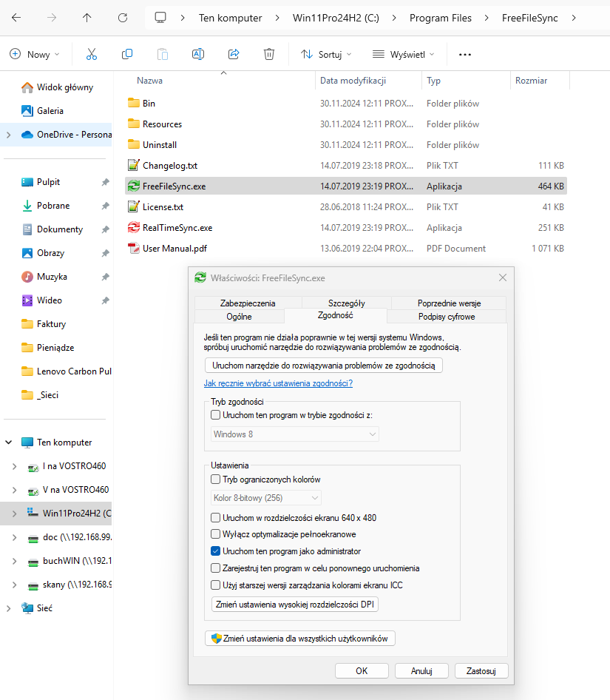Open the Bin folder icon

pos(133,103)
